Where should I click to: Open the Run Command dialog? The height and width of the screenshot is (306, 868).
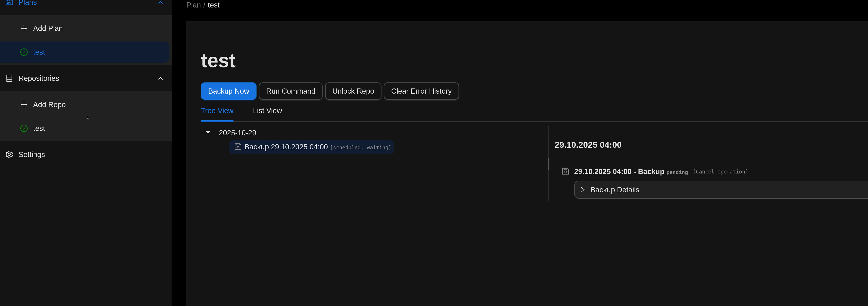coord(290,91)
